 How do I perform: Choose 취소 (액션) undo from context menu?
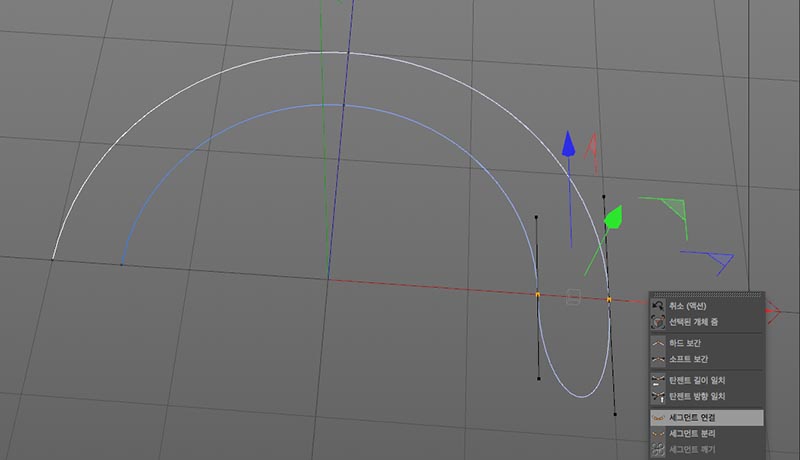point(707,306)
